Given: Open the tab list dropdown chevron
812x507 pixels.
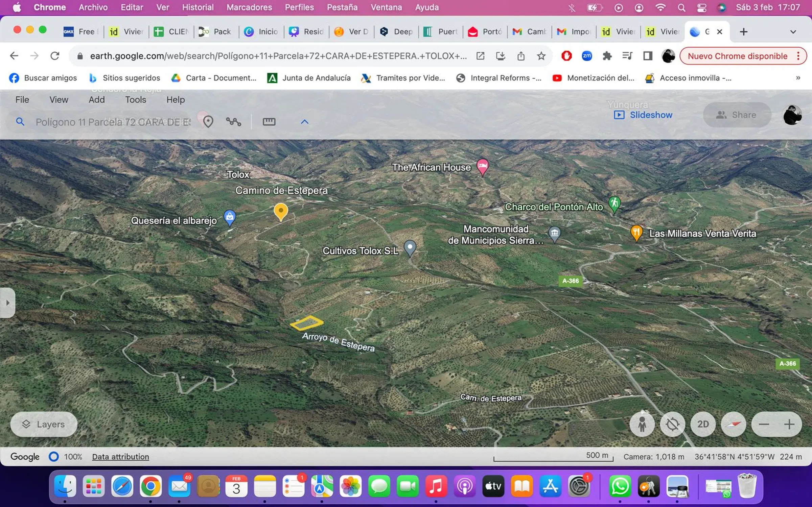Looking at the screenshot, I should click(x=793, y=32).
